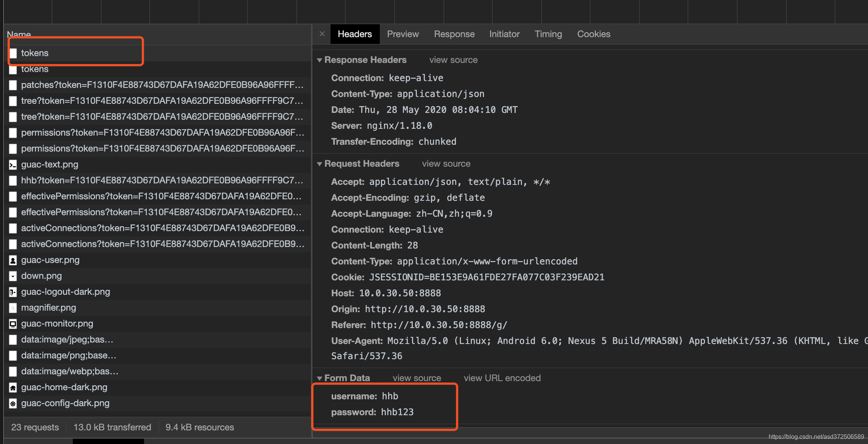Click the gear icon beside guac-config-dark.png
Screen dimensions: 868x444
[13, 403]
